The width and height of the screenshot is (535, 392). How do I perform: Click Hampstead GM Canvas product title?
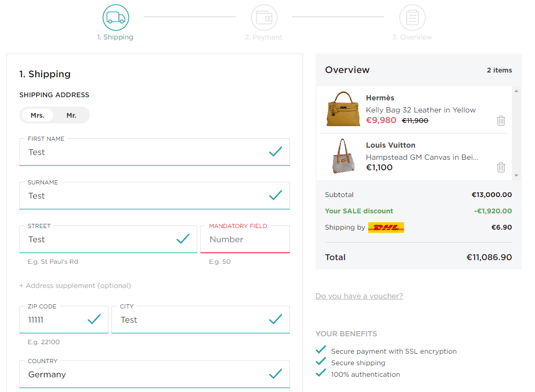(422, 157)
